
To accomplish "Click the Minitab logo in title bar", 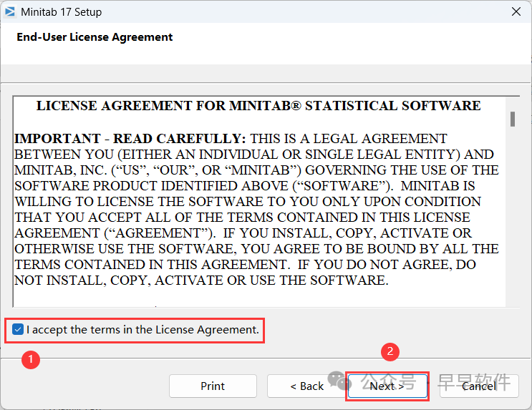I will tap(11, 11).
